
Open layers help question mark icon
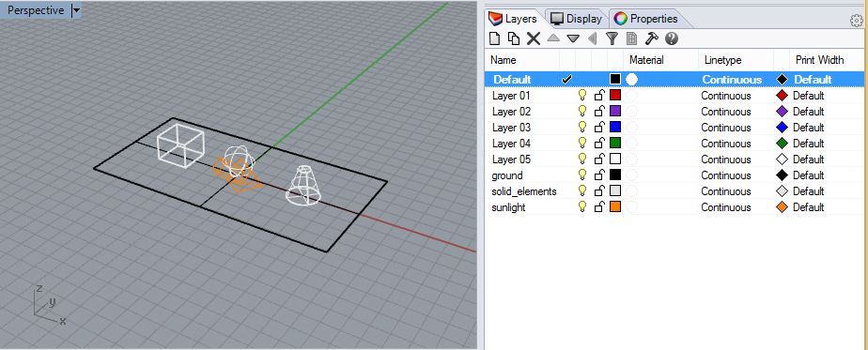(x=672, y=38)
